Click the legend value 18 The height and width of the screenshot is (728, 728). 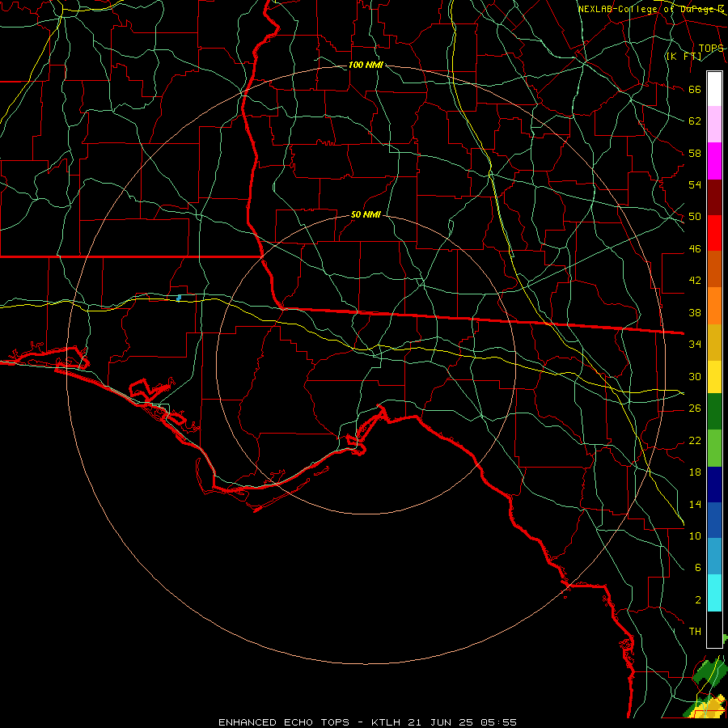(x=695, y=472)
